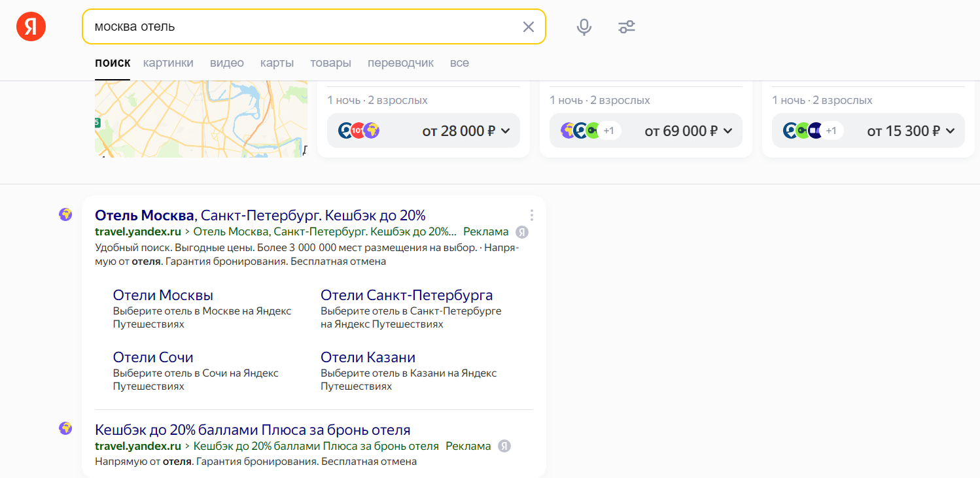This screenshot has width=980, height=478.
Task: Expand price options "от 15 300 ₽"
Action: [x=869, y=131]
